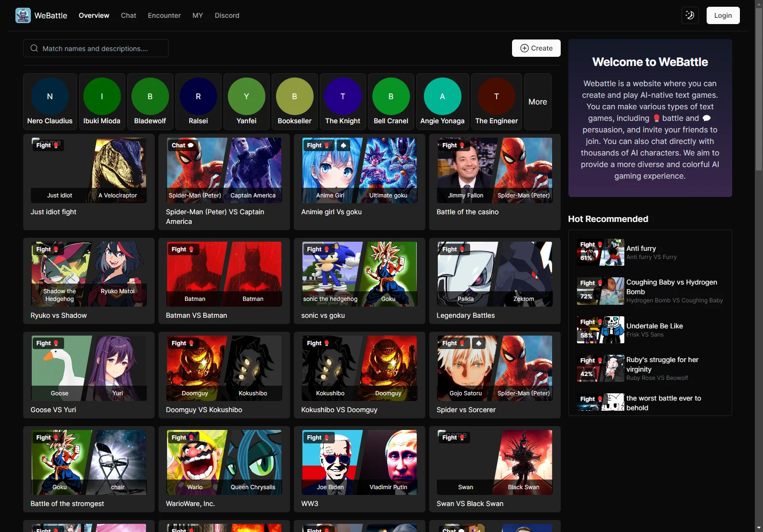Click scrollbar up arrow
This screenshot has height=532, width=763.
coord(759,4)
